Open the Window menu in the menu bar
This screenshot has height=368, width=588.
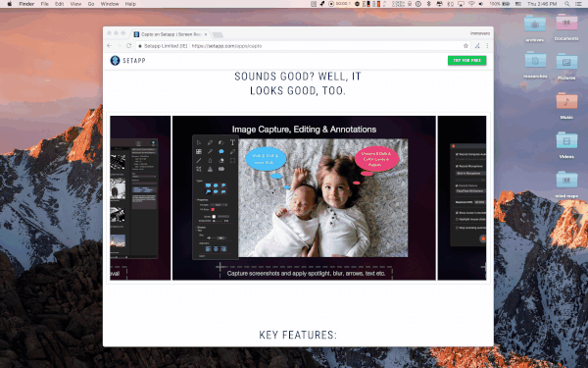(x=110, y=4)
